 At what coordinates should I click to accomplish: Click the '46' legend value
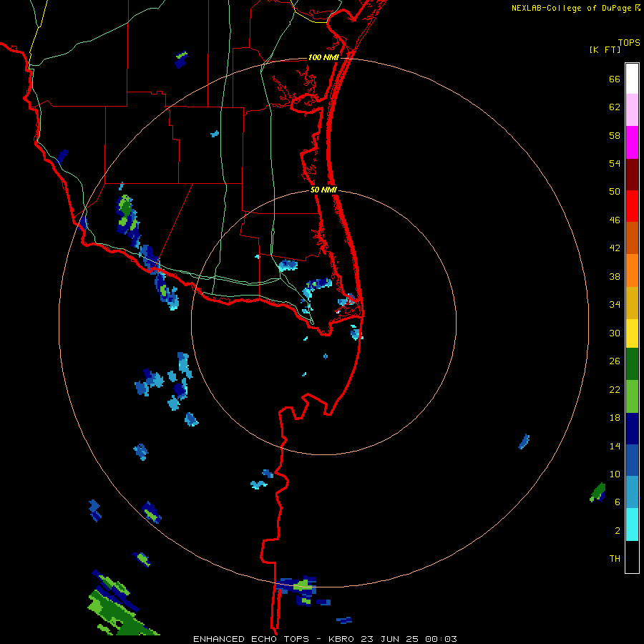pyautogui.click(x=615, y=220)
